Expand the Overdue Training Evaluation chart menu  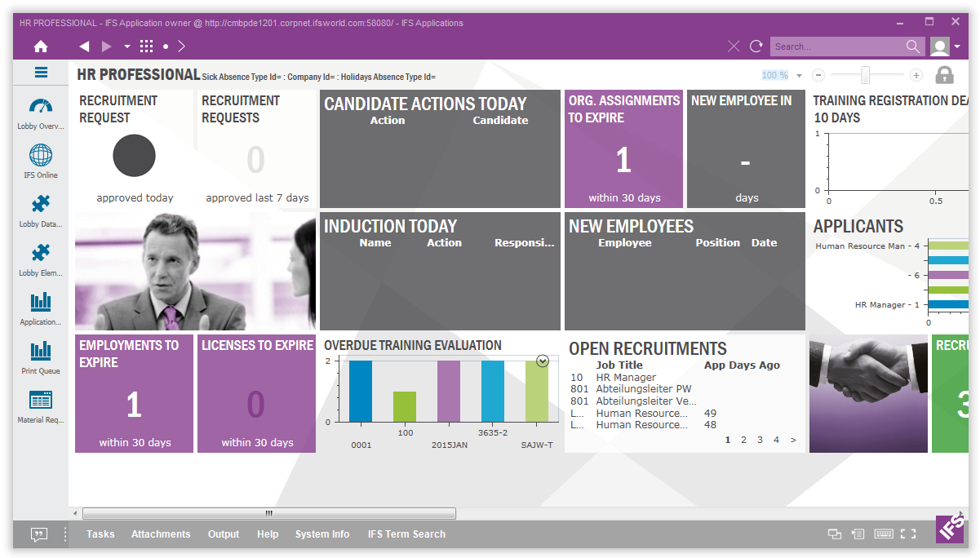click(543, 361)
